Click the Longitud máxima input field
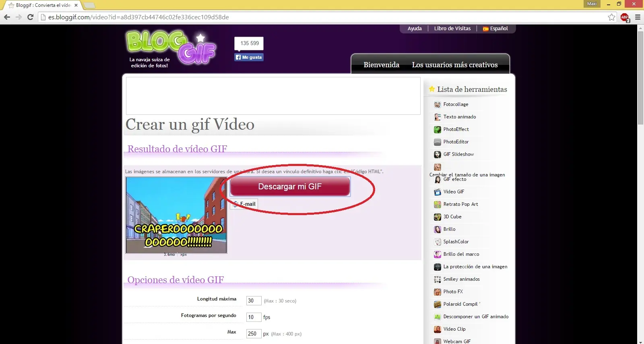The image size is (644, 344). [254, 300]
